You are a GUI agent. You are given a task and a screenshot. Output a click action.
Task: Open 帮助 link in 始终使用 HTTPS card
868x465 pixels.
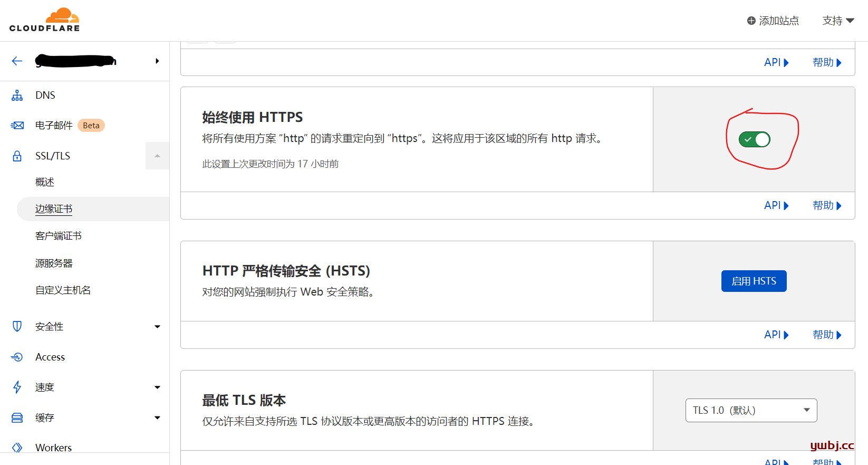click(x=827, y=205)
